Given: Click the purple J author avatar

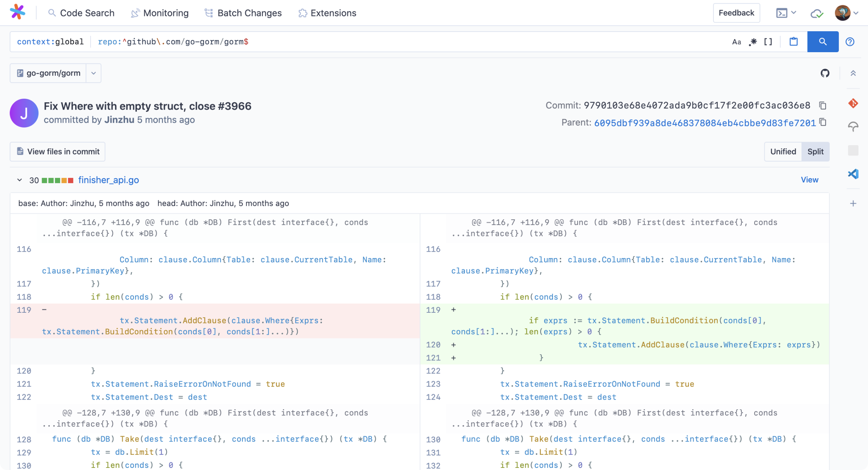Looking at the screenshot, I should pos(24,113).
